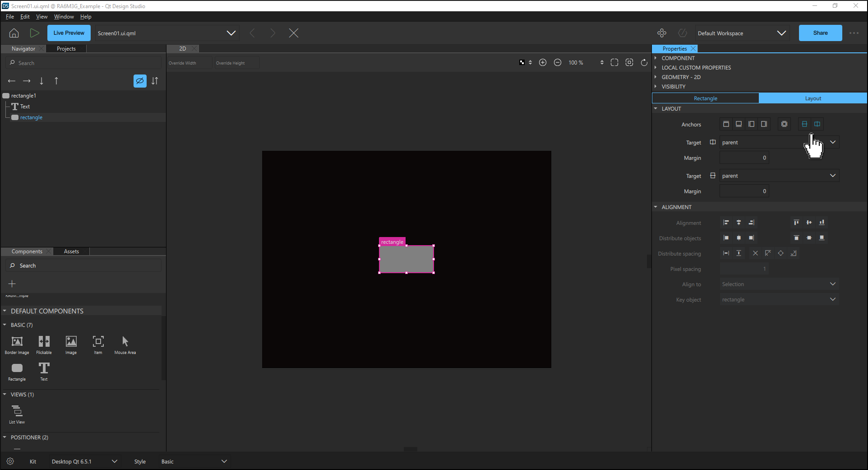Screen dimensions: 868x470
Task: Toggle the anchor to top button
Action: click(726, 124)
